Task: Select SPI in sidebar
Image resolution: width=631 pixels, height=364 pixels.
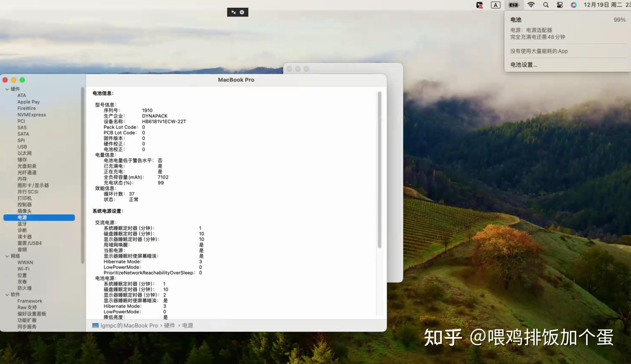Action: 21,140
